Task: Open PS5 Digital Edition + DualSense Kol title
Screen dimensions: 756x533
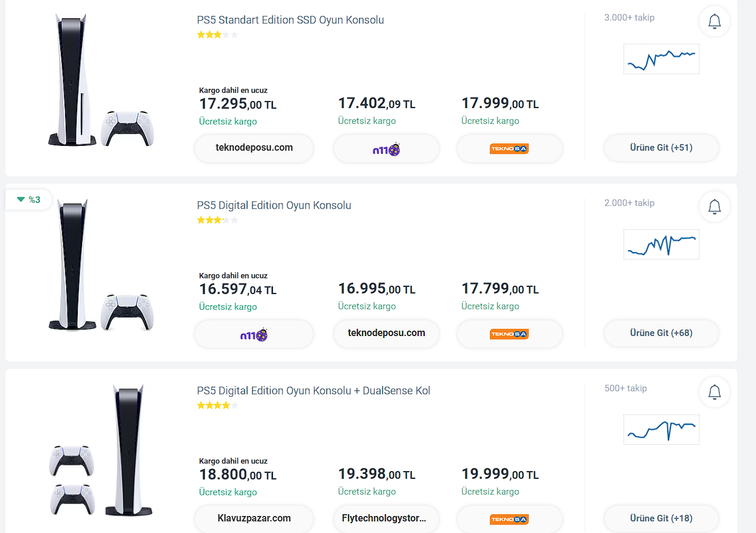Action: pyautogui.click(x=314, y=391)
